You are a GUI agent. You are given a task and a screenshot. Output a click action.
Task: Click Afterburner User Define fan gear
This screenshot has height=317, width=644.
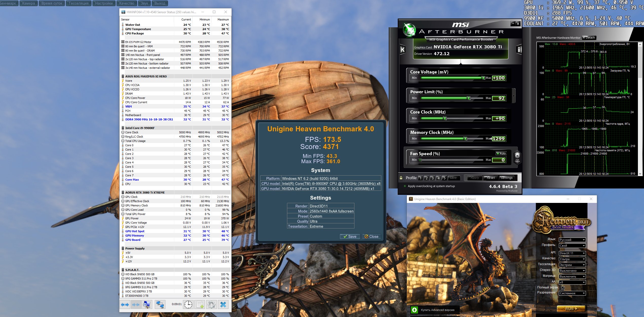click(x=517, y=158)
